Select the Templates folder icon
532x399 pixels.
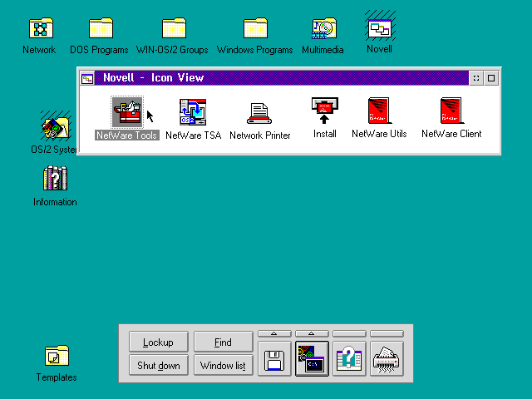(x=57, y=356)
